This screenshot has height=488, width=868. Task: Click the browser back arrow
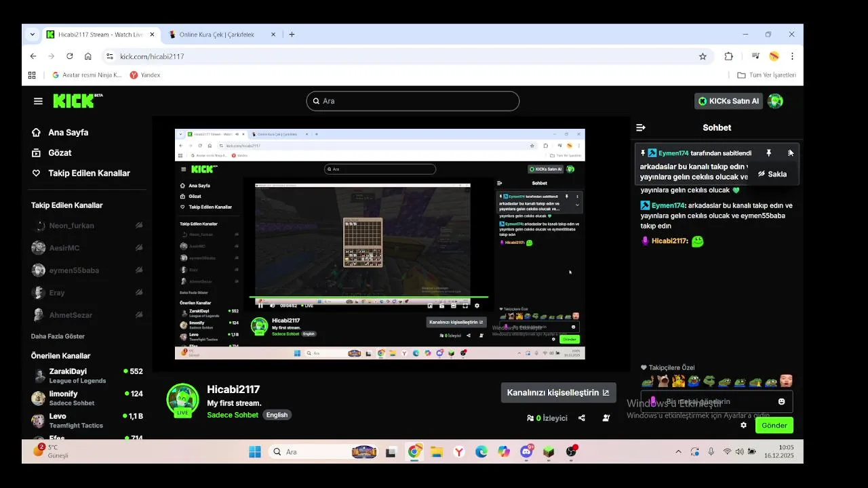click(x=33, y=56)
